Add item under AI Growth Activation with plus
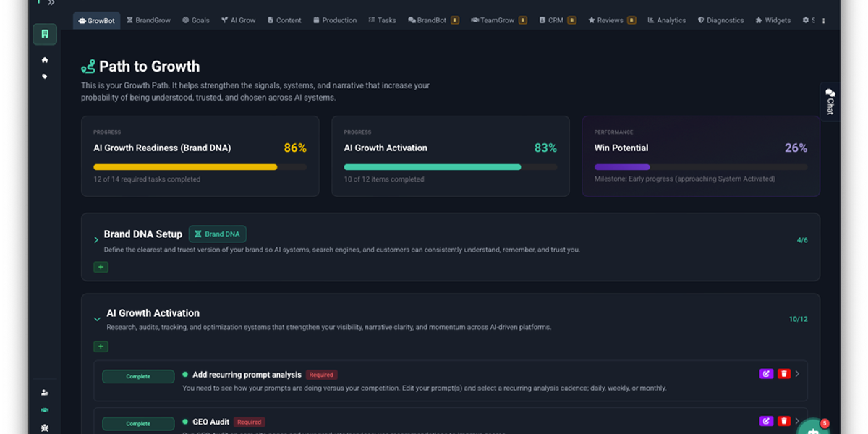 click(x=101, y=346)
